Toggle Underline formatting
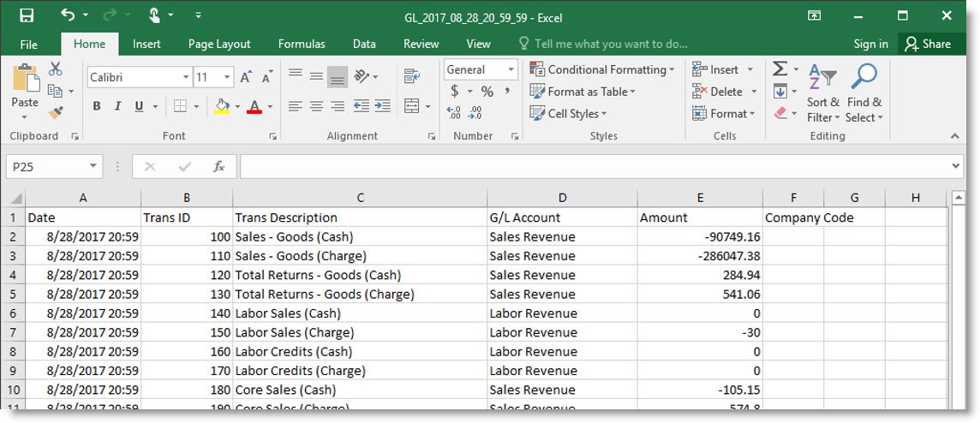Screen dimensions: 980x423 click(139, 106)
